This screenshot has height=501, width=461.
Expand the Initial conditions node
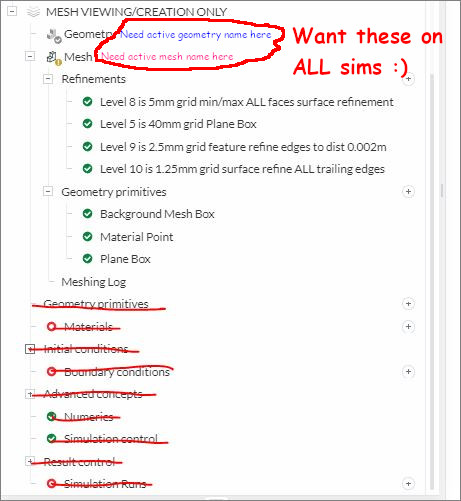(x=30, y=349)
